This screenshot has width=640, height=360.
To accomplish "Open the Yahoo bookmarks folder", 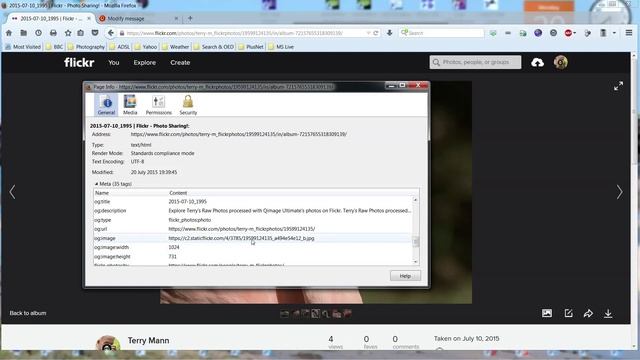I will click(146, 47).
